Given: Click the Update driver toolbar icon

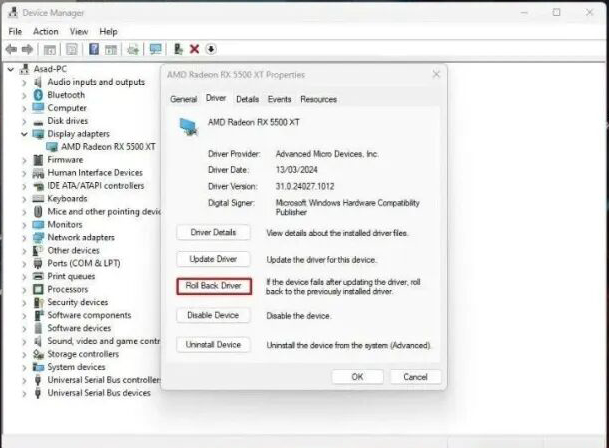Looking at the screenshot, I should (x=178, y=49).
